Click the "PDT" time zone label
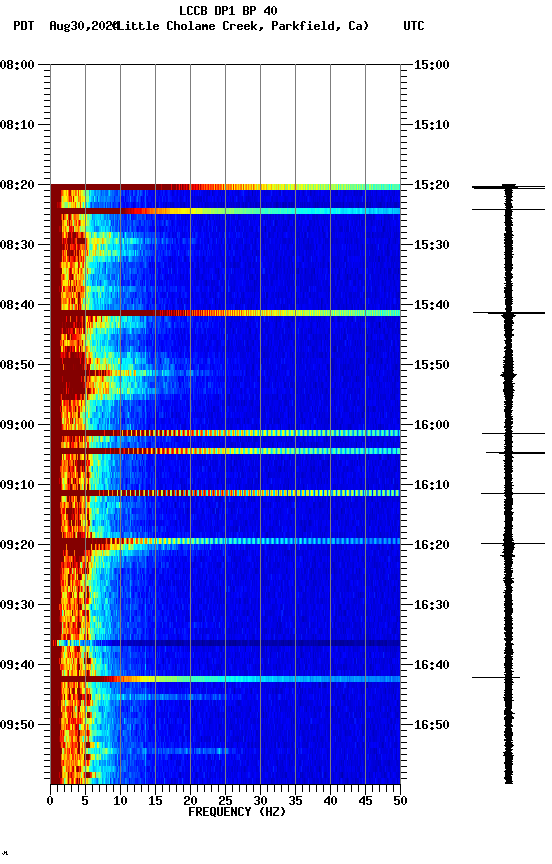552x864 pixels. tap(24, 26)
